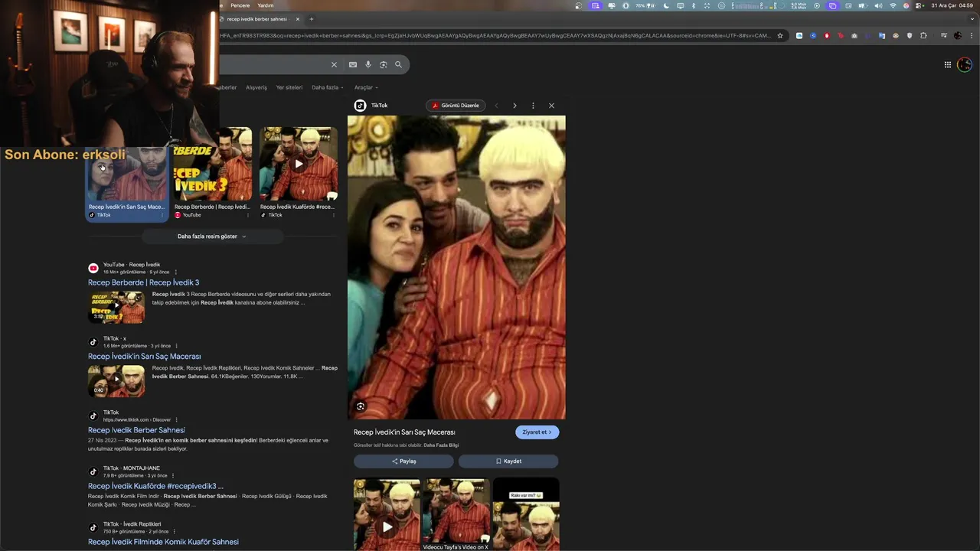The image size is (980, 551).
Task: Go to next image in preview panel
Action: 514,106
